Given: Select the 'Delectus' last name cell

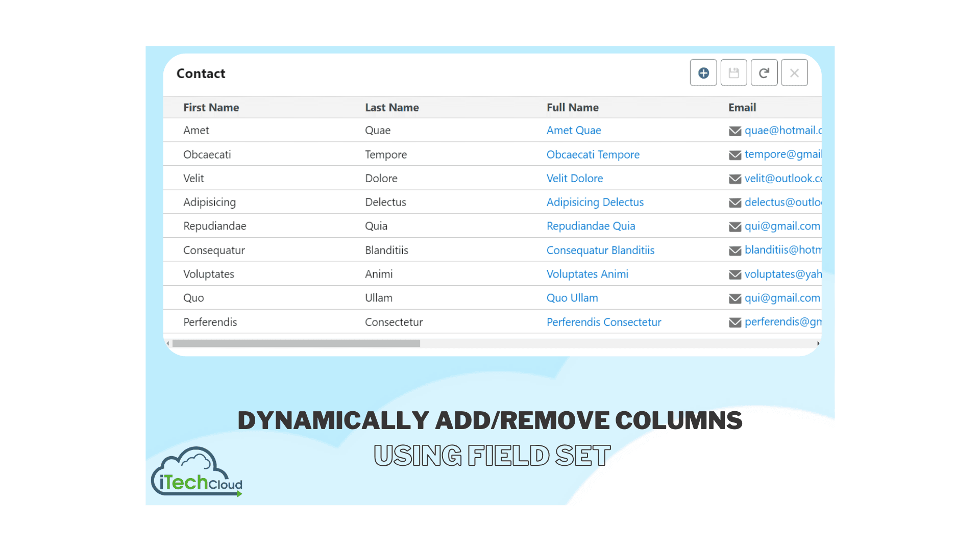Looking at the screenshot, I should click(x=385, y=203).
